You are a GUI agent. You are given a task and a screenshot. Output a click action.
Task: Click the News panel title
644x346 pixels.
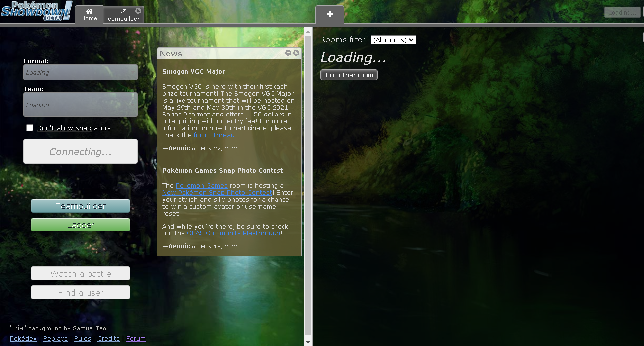coord(171,53)
